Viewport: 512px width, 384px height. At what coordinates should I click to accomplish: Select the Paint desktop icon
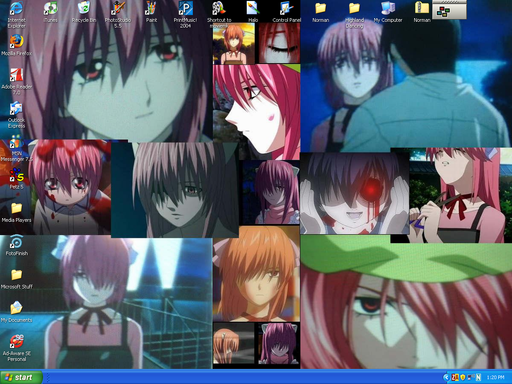(151, 12)
